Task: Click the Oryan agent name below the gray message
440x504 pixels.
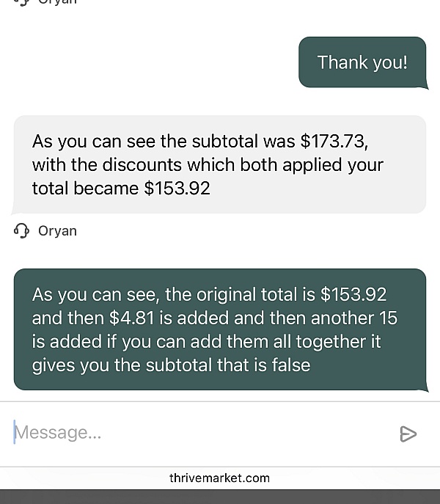Action: pyautogui.click(x=57, y=231)
